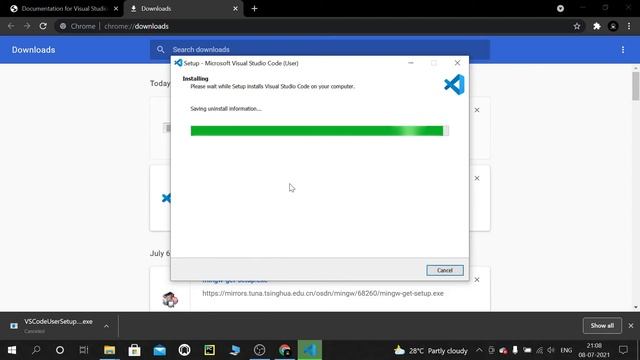
Task: Click the Search downloads field
Action: (x=320, y=49)
